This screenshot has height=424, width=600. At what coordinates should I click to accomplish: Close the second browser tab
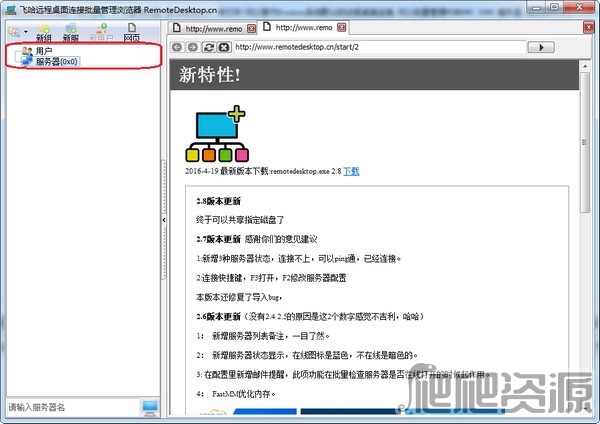(x=342, y=28)
